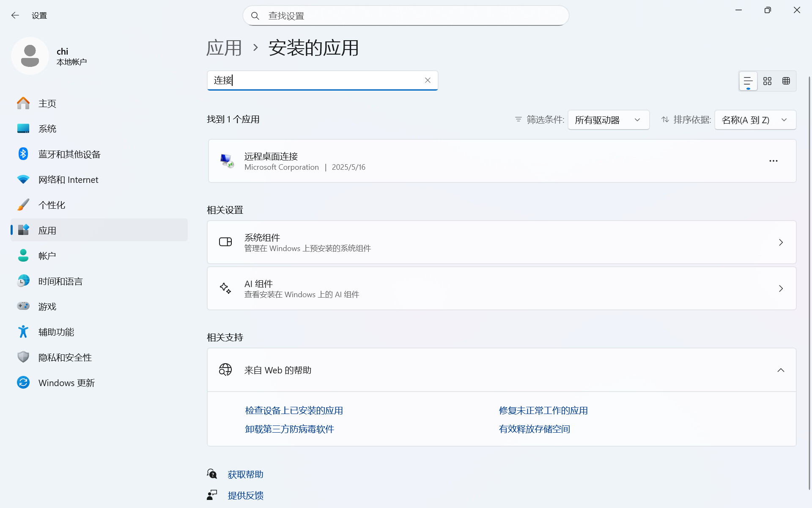
Task: Click the 帐户 sidebar icon
Action: [23, 256]
